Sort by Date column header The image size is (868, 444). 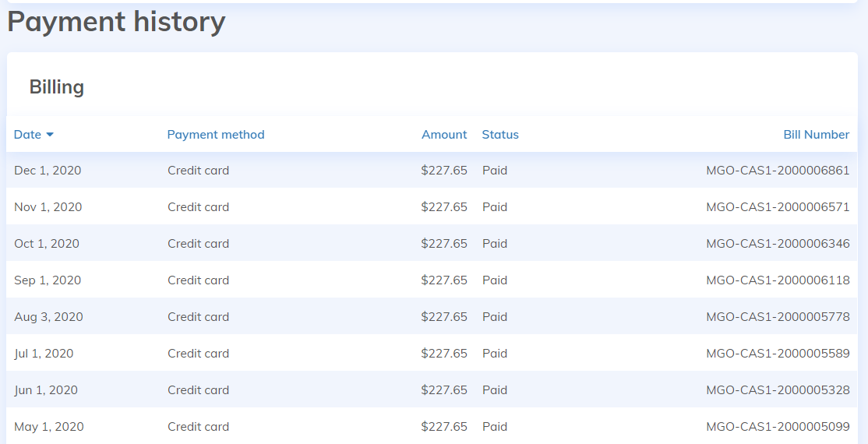(x=27, y=135)
